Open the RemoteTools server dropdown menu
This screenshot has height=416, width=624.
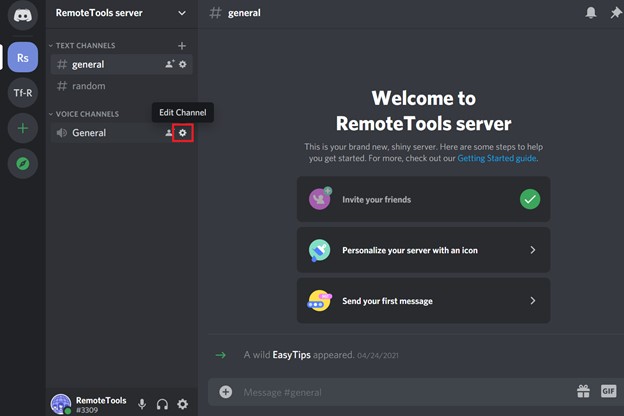point(121,13)
